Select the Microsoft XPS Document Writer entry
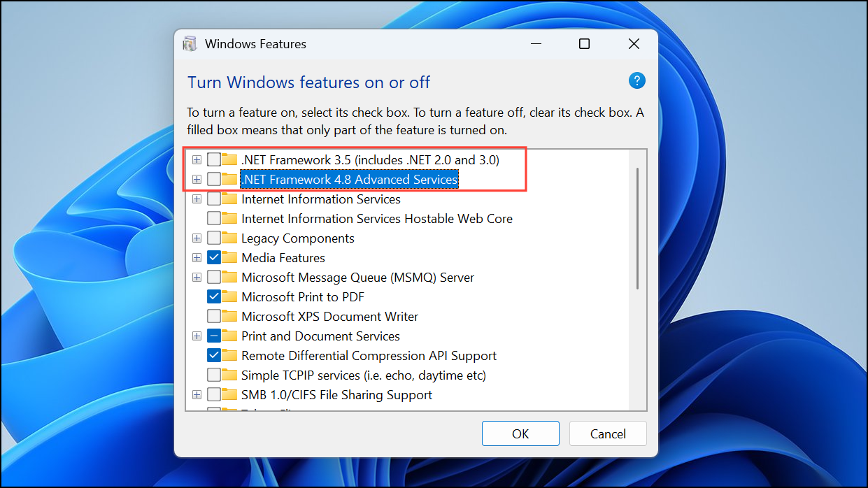 [329, 316]
